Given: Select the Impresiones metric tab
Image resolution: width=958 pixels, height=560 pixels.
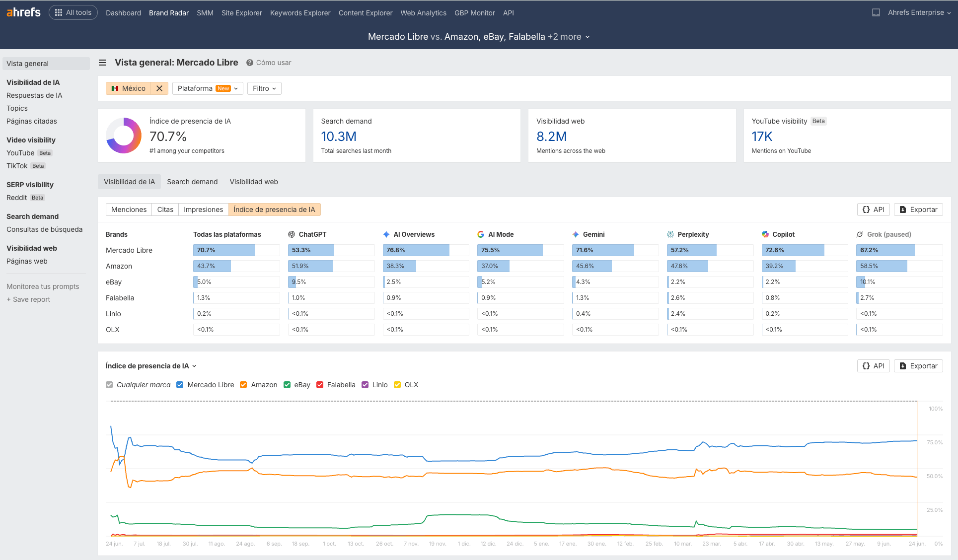Looking at the screenshot, I should click(203, 210).
